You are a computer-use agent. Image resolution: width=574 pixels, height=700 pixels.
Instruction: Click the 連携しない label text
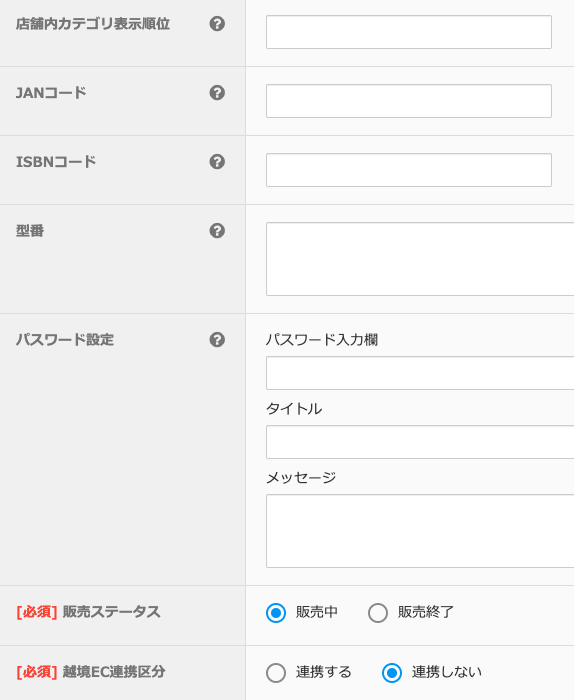pyautogui.click(x=447, y=672)
